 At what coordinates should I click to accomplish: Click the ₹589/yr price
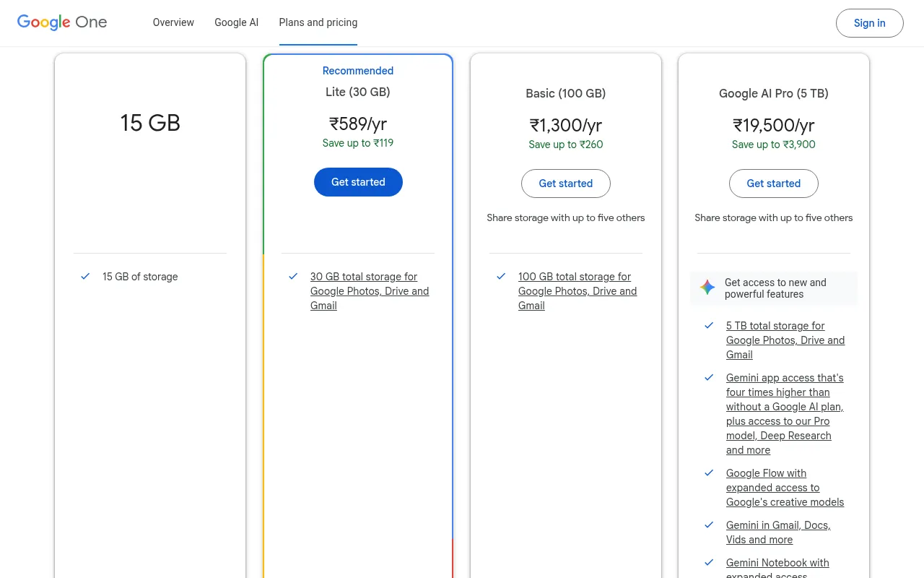358,124
